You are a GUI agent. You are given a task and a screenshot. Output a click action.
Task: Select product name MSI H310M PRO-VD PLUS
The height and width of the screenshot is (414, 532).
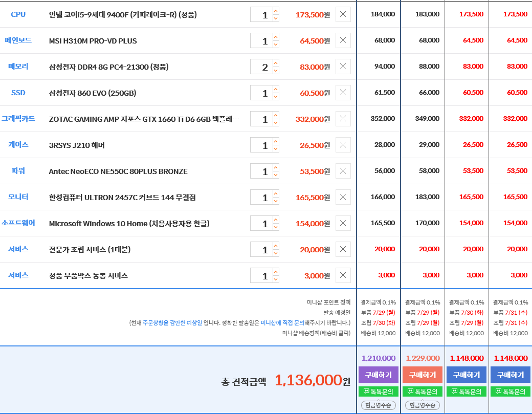[x=93, y=41]
